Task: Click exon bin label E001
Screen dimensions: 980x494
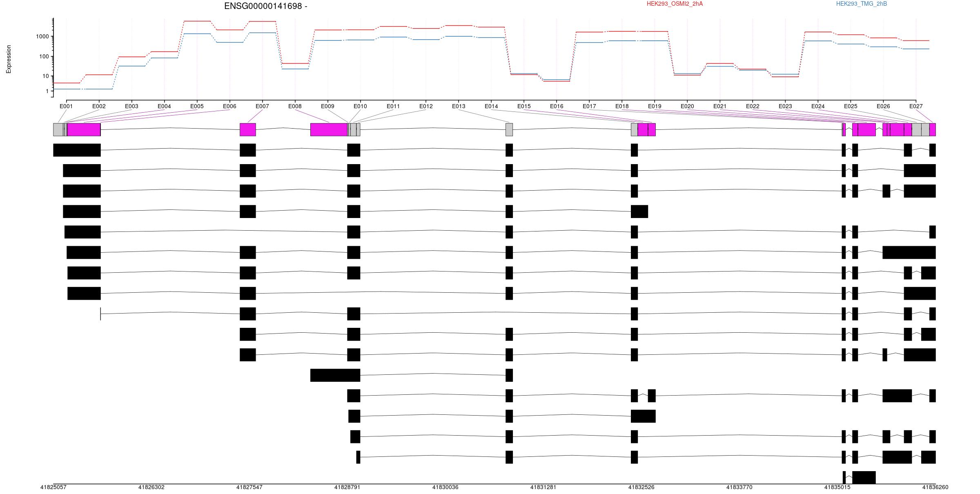Action: (x=66, y=106)
